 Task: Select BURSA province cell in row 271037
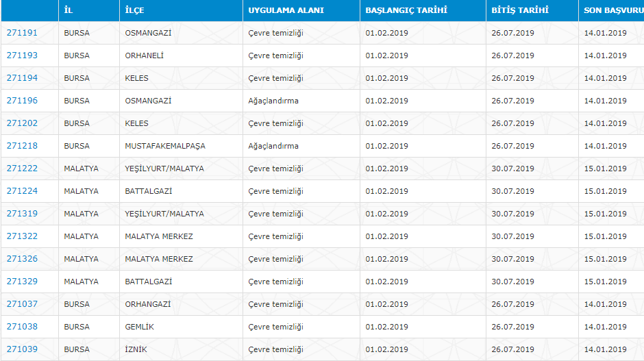coord(89,304)
